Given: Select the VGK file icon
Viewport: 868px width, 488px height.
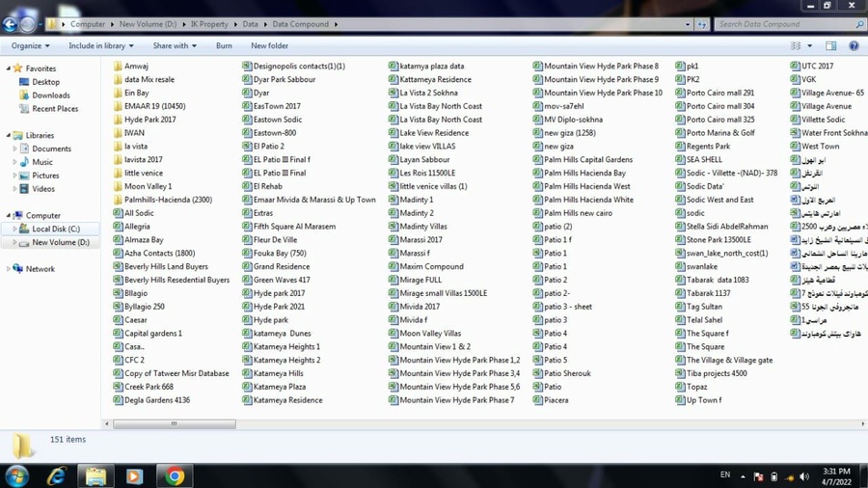Looking at the screenshot, I should 795,79.
